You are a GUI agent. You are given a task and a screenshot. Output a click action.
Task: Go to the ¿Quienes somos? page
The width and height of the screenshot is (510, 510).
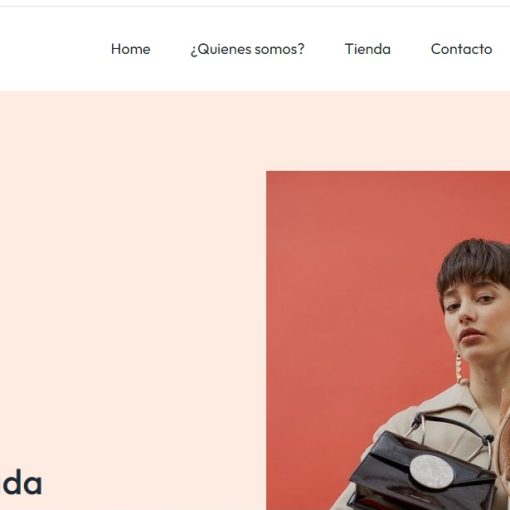point(247,49)
